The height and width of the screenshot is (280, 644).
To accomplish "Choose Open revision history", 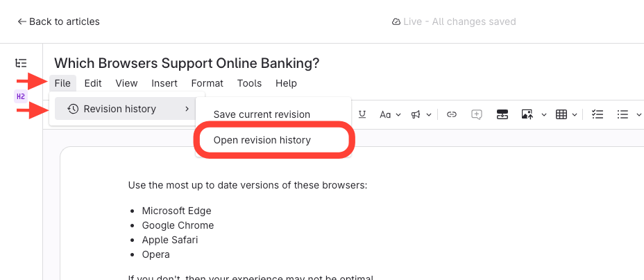I will [262, 140].
